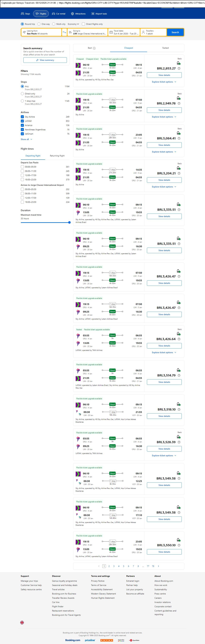205x644 pixels.
Task: Click help icon next to BRL2,853.27 price
Action: pos(179,69)
